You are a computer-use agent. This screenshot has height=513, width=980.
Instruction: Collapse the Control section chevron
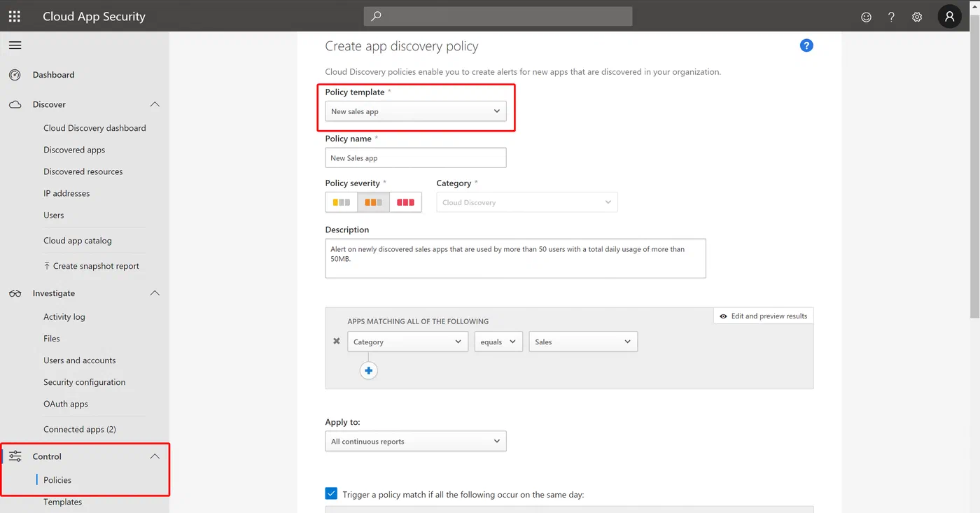[x=155, y=456]
